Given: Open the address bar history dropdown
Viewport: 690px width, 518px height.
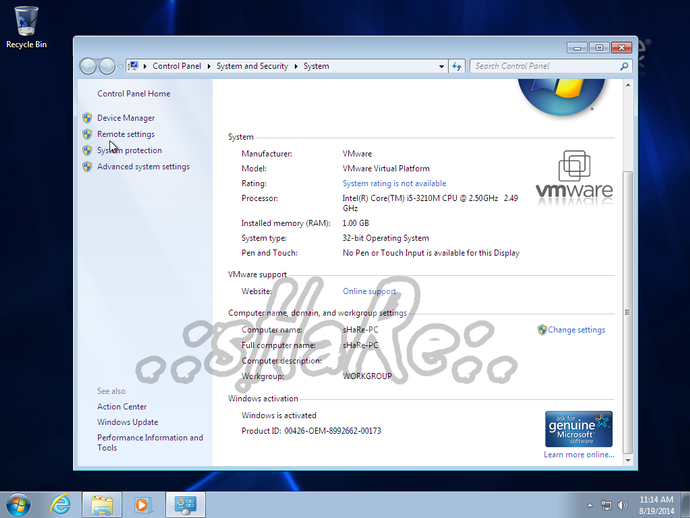Looking at the screenshot, I should pos(441,66).
